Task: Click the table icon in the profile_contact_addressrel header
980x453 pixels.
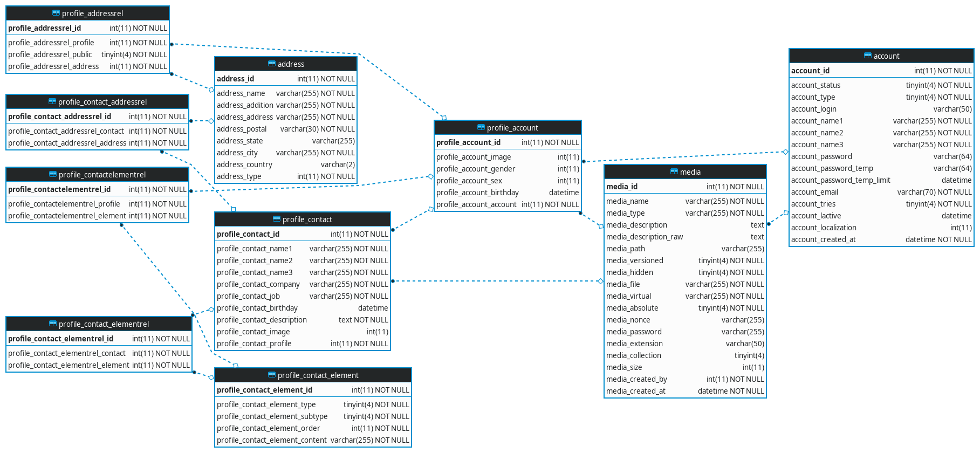Action: [52, 101]
